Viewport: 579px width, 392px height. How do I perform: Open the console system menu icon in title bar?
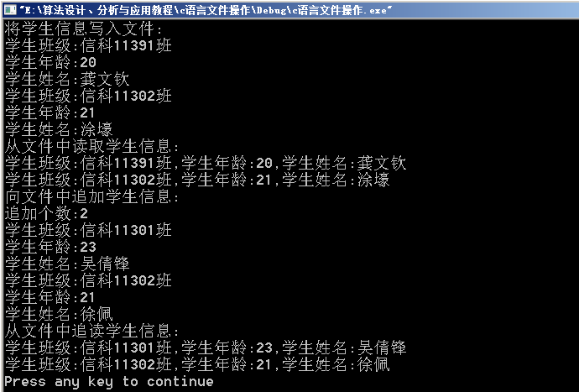tap(9, 9)
